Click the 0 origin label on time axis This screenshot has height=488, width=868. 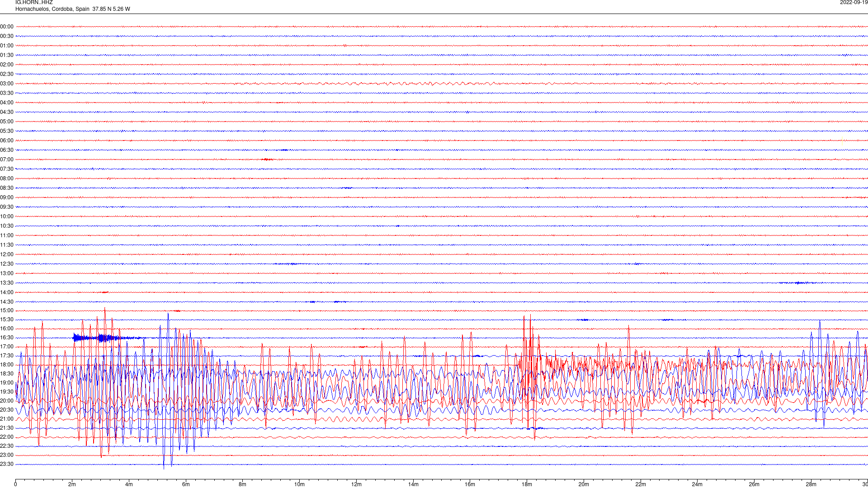tap(15, 484)
